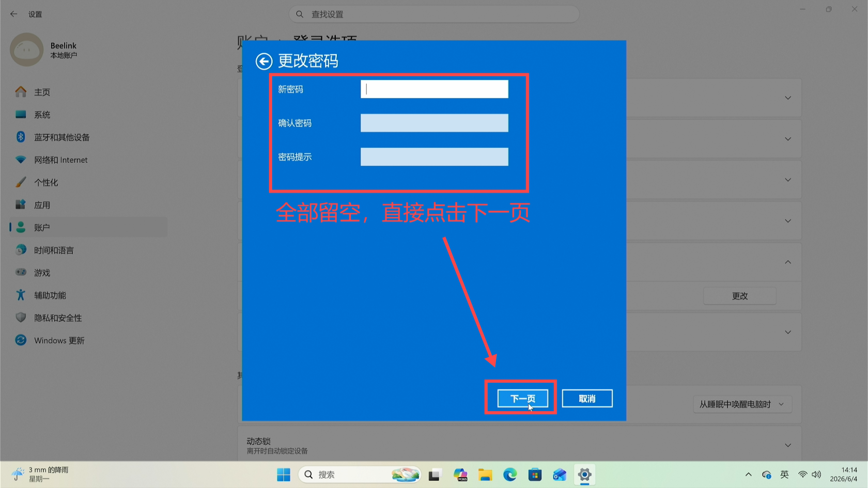
Task: Open Outlook from the taskbar
Action: (x=560, y=475)
